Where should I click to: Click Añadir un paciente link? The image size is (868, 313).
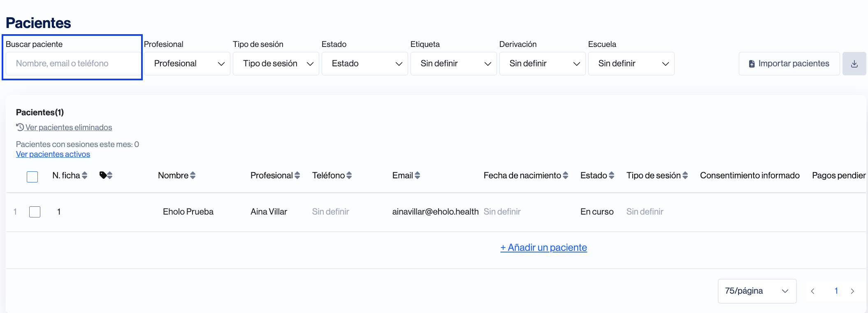click(x=543, y=248)
